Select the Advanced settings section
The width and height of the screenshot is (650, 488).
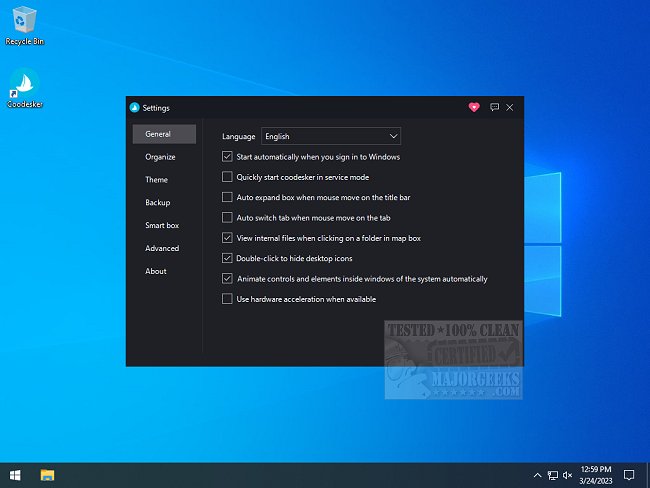(x=162, y=248)
